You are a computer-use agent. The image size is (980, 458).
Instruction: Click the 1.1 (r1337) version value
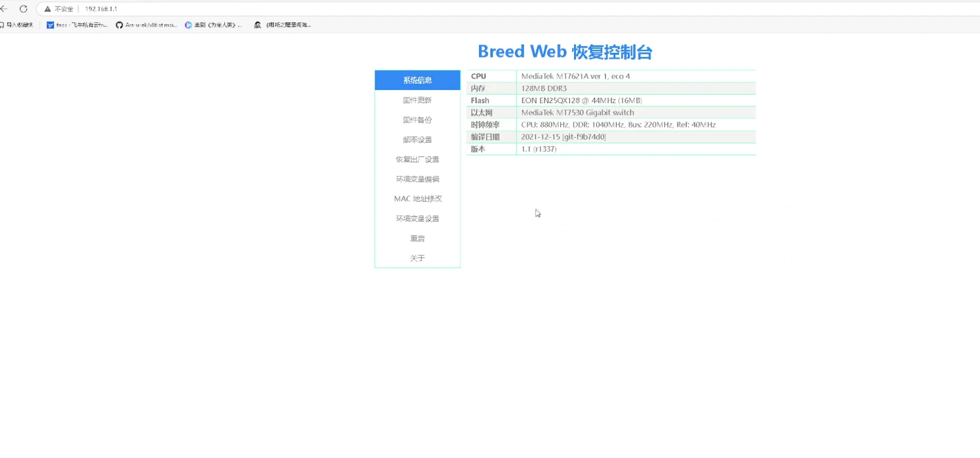click(539, 149)
